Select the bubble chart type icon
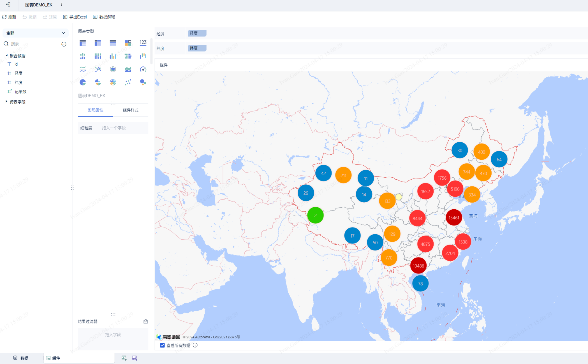The height and width of the screenshot is (364, 588). pos(143,82)
